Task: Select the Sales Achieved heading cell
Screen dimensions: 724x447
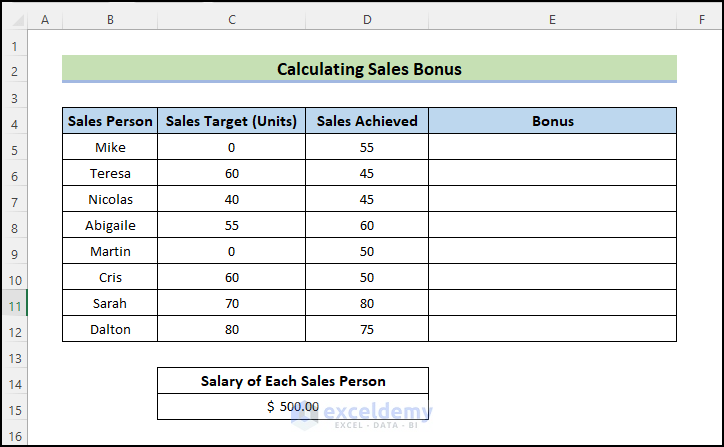Action: 367,121
